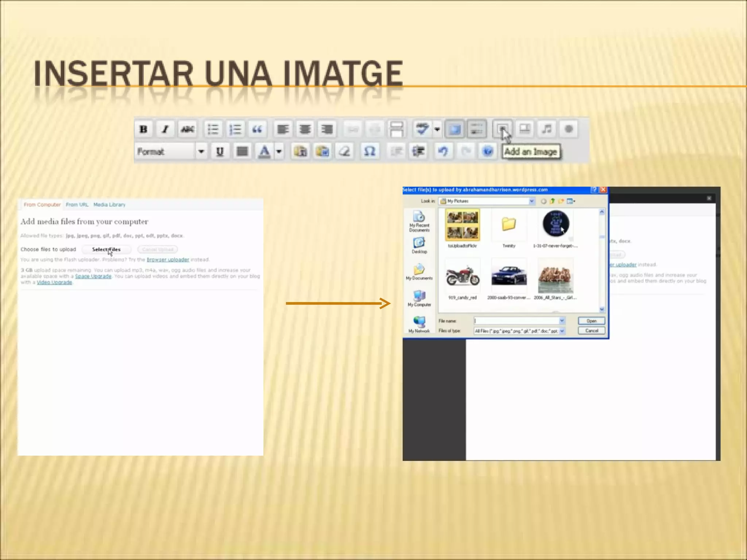Click the file dialog help question button
The width and height of the screenshot is (747, 560).
click(595, 190)
